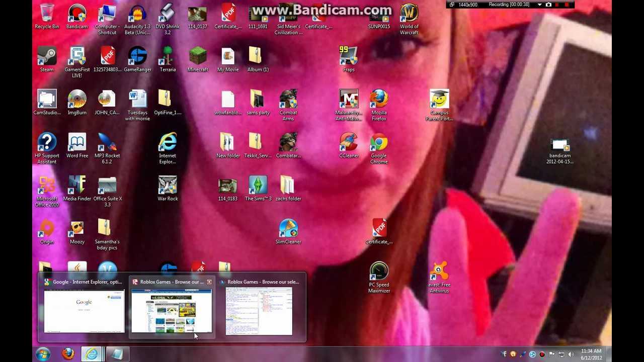Launch Origin
Image resolution: width=644 pixels, height=362 pixels.
point(47,232)
